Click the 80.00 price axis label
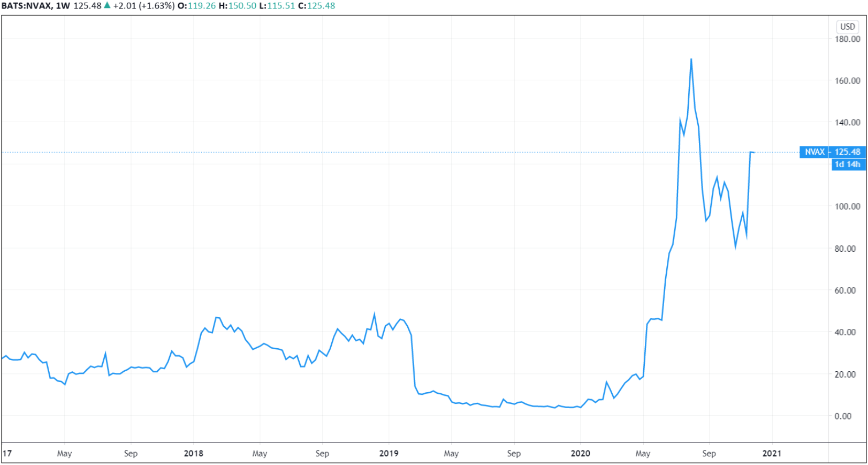 (x=845, y=248)
